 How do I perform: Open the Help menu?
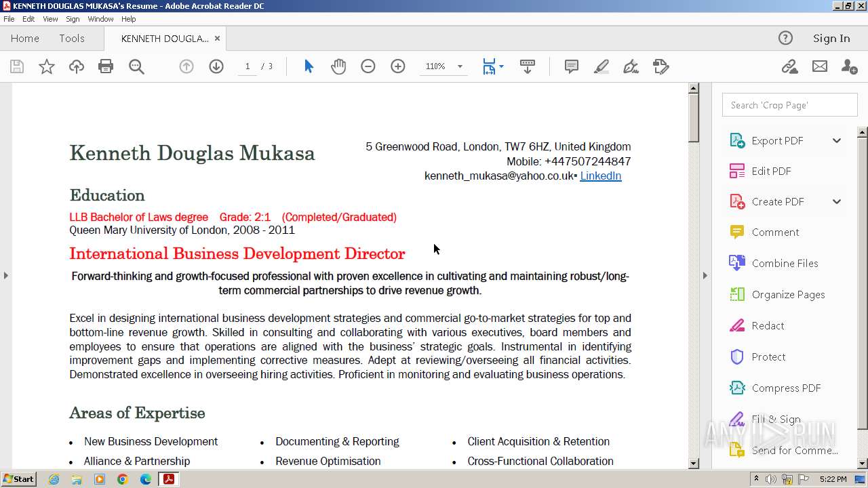pos(129,19)
